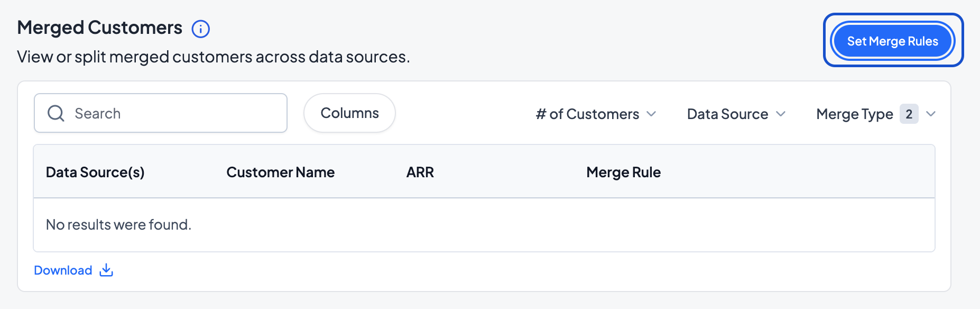Click the Download link text
The width and height of the screenshot is (980, 309).
[x=63, y=270]
